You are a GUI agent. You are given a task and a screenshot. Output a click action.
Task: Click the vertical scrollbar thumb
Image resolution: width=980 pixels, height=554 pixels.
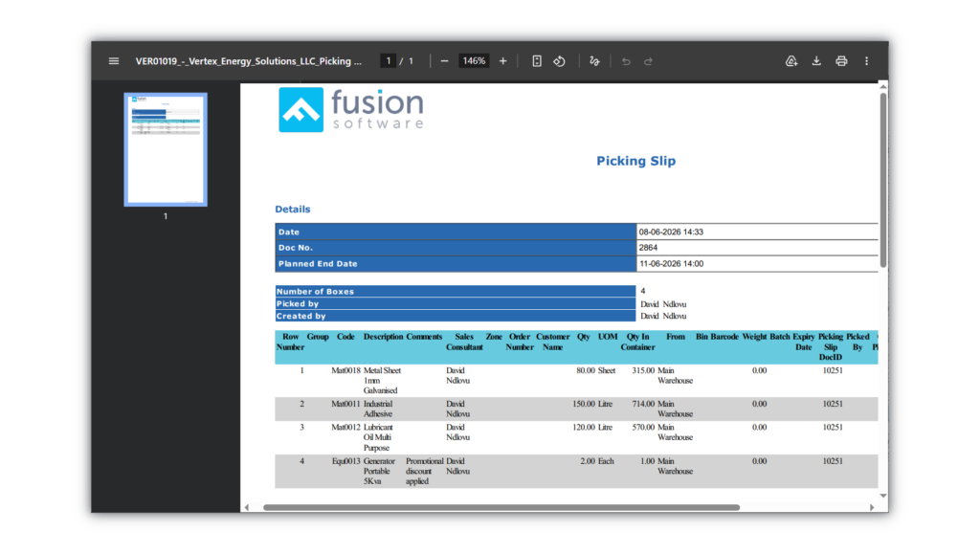click(883, 180)
